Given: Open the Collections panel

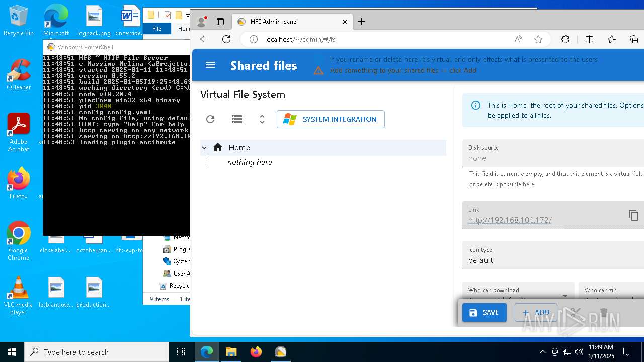Looking at the screenshot, I should [634, 39].
